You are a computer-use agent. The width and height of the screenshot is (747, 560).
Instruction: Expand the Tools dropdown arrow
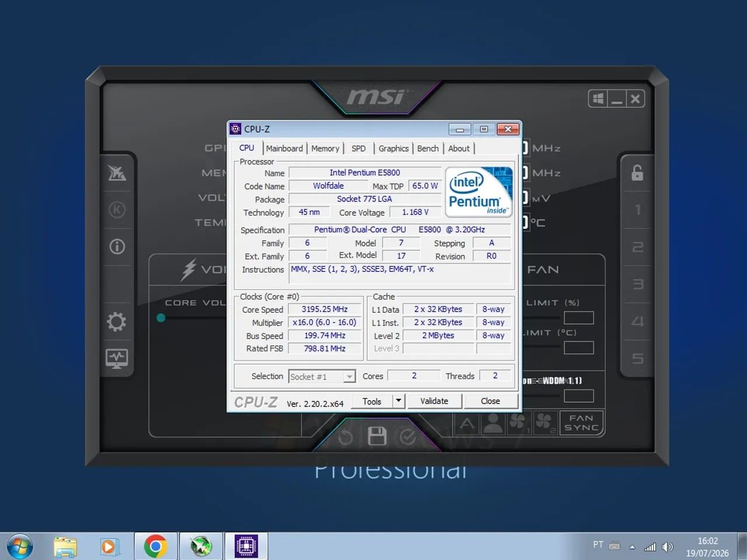tap(399, 401)
